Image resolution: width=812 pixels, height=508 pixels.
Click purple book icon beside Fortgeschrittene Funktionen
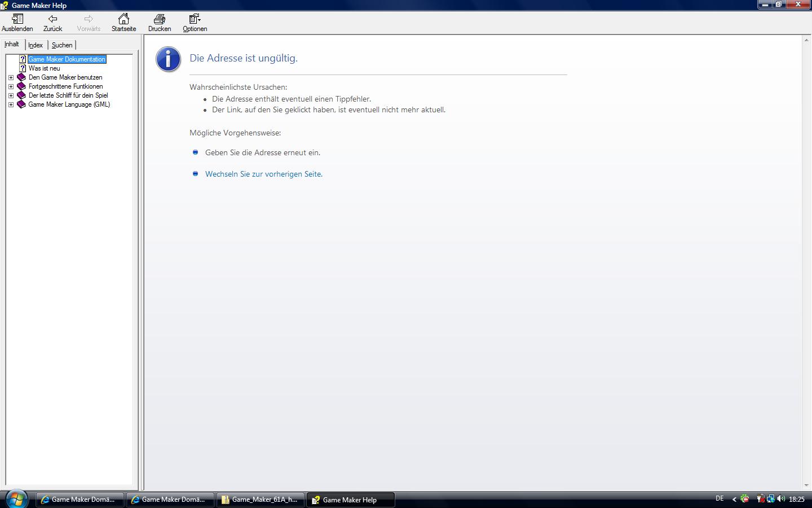click(21, 86)
